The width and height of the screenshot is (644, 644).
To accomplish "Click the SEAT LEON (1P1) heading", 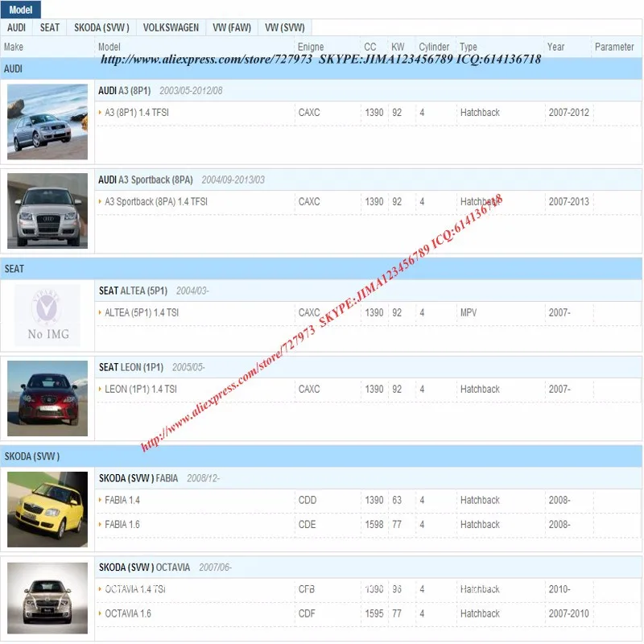I will (x=131, y=367).
